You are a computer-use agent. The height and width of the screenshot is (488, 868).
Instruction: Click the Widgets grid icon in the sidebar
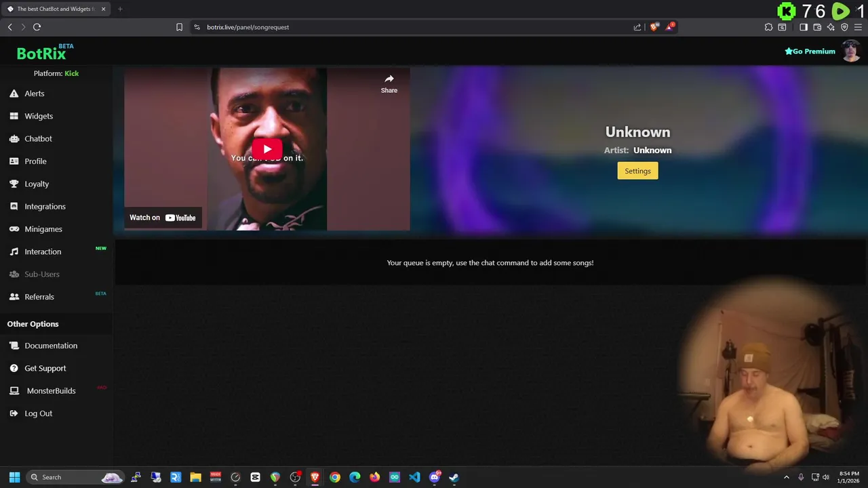click(x=14, y=116)
